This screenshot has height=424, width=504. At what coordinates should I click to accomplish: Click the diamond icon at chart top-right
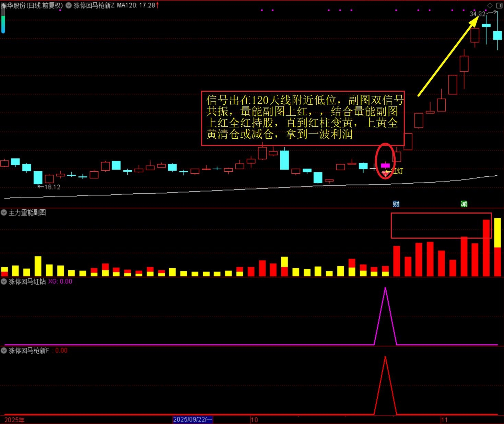coord(490,5)
